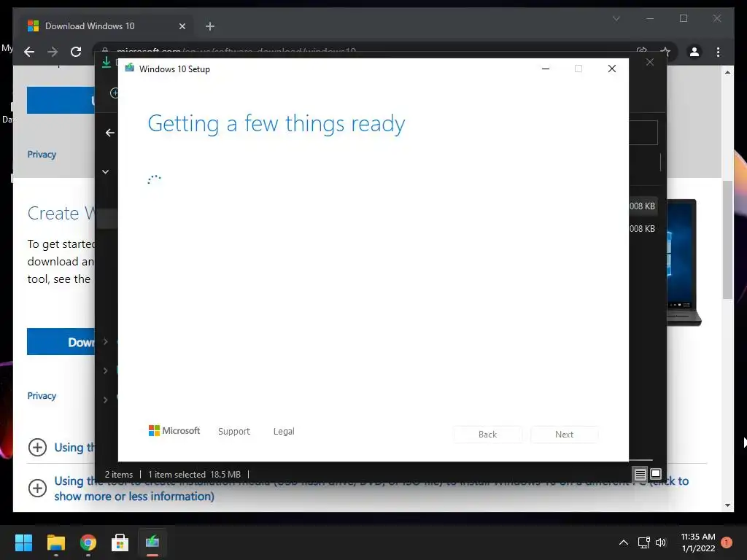This screenshot has height=560, width=747.
Task: Click the top Privacy link on webpage
Action: tap(42, 155)
